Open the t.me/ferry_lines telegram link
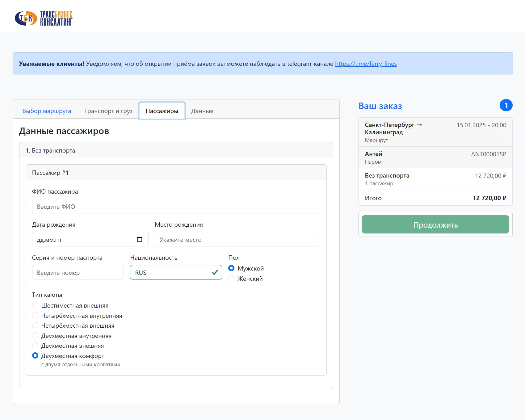The height and width of the screenshot is (420, 525). click(366, 64)
